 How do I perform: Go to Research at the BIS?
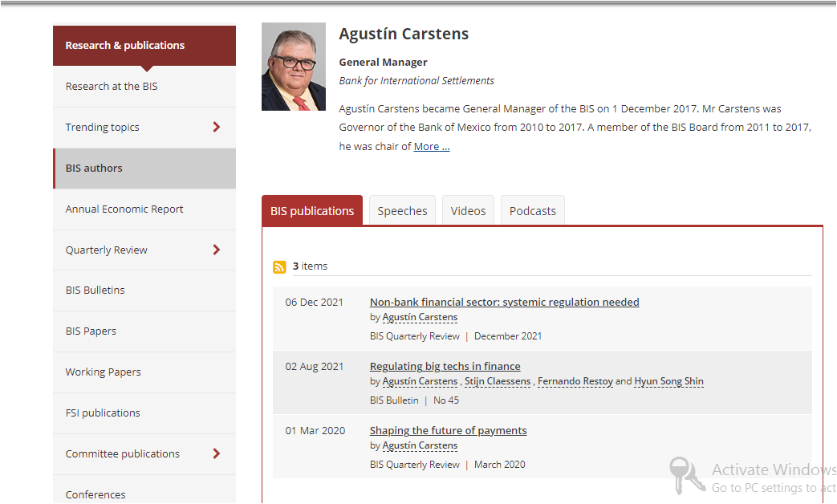click(x=144, y=87)
